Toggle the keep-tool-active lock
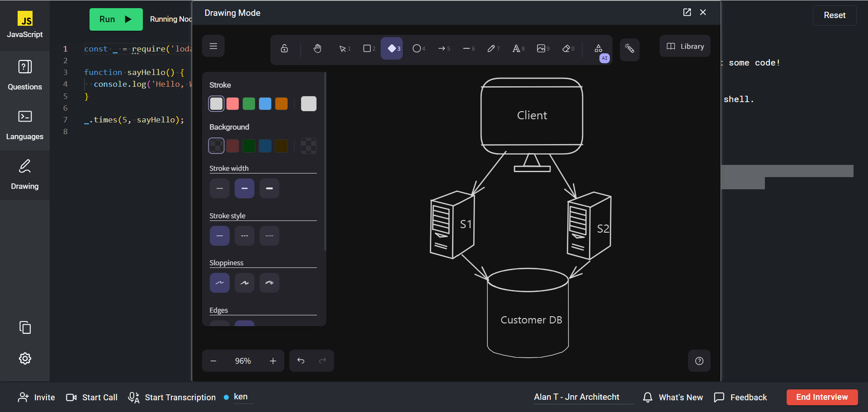868x412 pixels. click(x=284, y=48)
